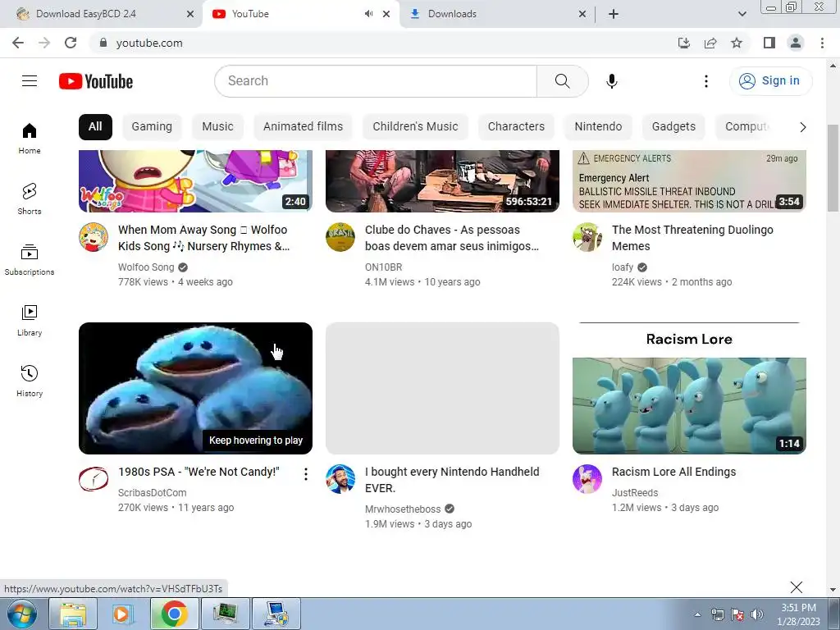This screenshot has width=840, height=630.
Task: Select the Gadgets chip
Action: pos(673,126)
